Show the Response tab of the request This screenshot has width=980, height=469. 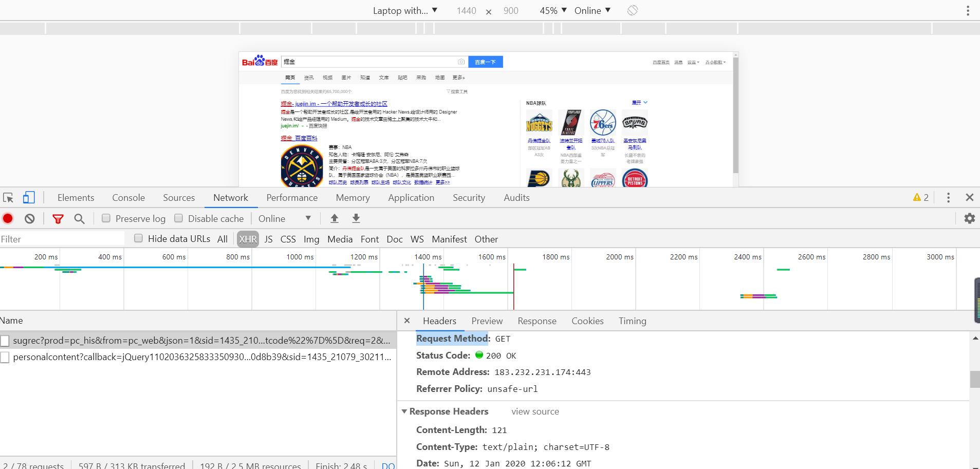point(537,321)
